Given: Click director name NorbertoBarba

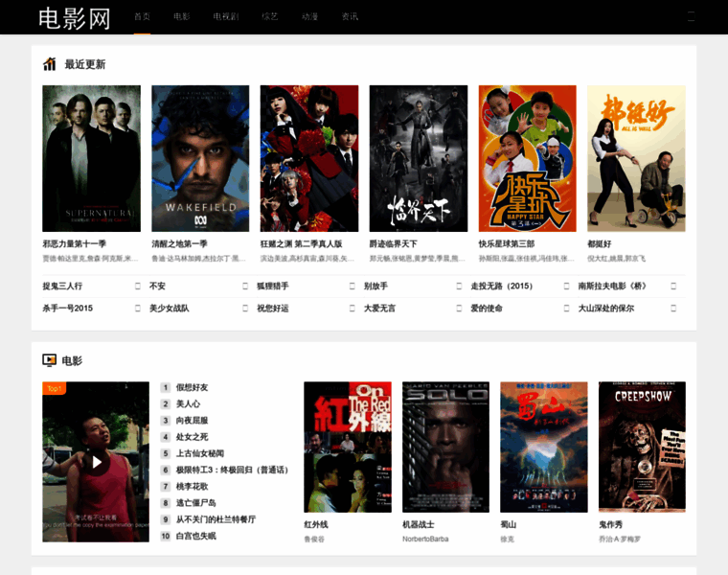Looking at the screenshot, I should click(x=425, y=540).
